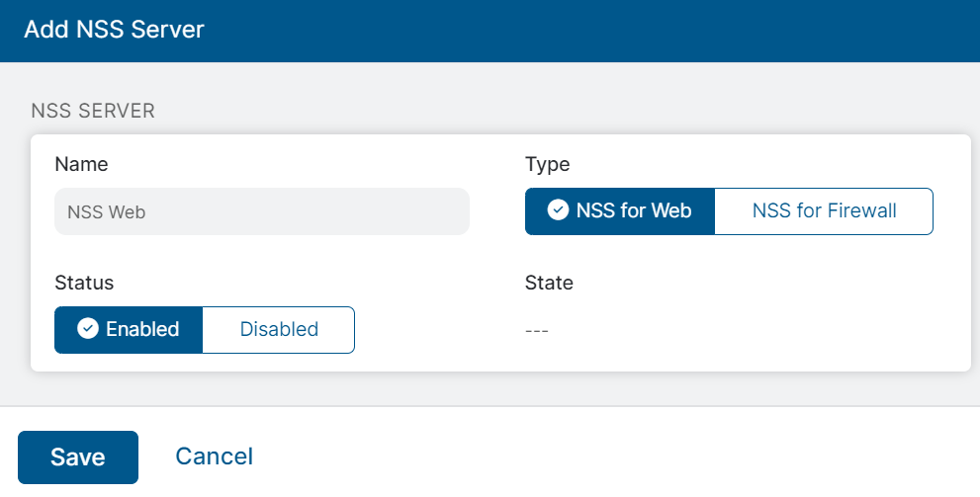Click the Add NSS Server title

[x=114, y=30]
